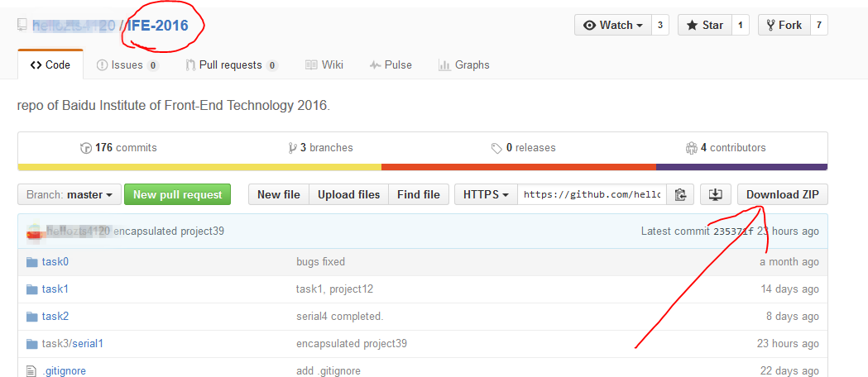Click the clone in desktop icon

point(716,194)
